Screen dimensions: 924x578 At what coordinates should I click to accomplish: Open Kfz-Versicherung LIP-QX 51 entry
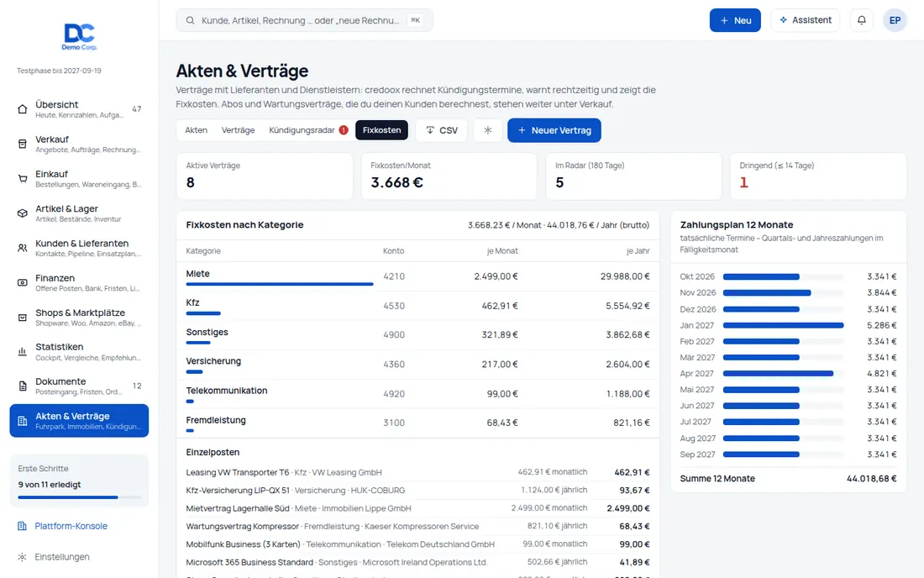(417, 491)
